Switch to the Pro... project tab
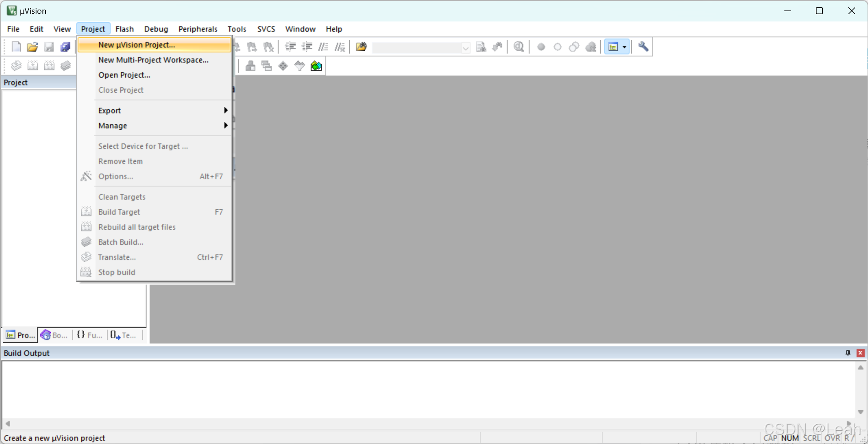Screen dimensions: 868x444 [21, 335]
